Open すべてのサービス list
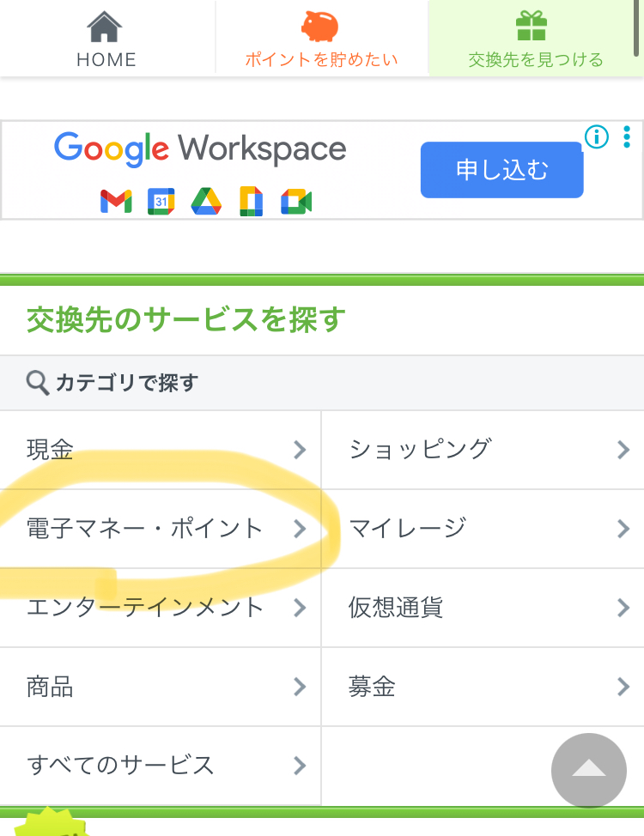 pyautogui.click(x=120, y=765)
